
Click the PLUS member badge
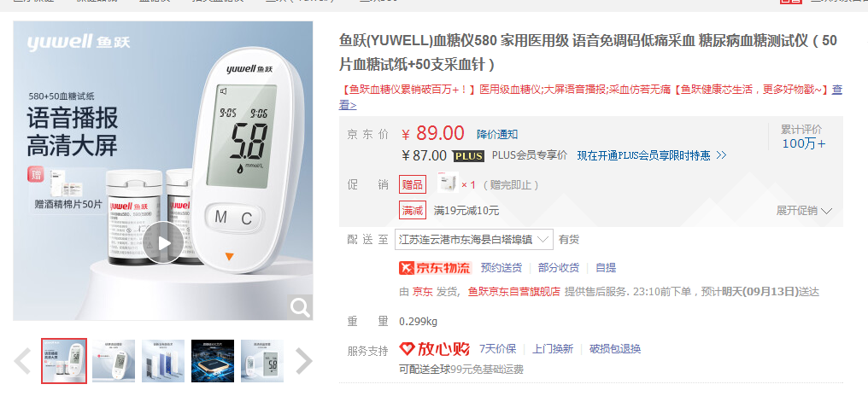[468, 156]
